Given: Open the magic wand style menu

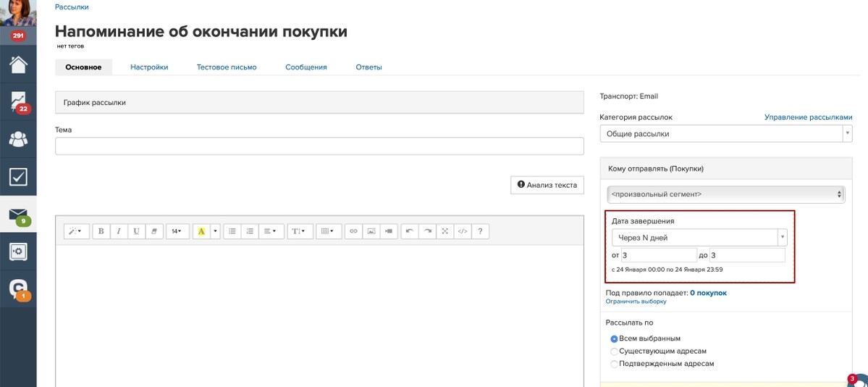Looking at the screenshot, I should 76,231.
